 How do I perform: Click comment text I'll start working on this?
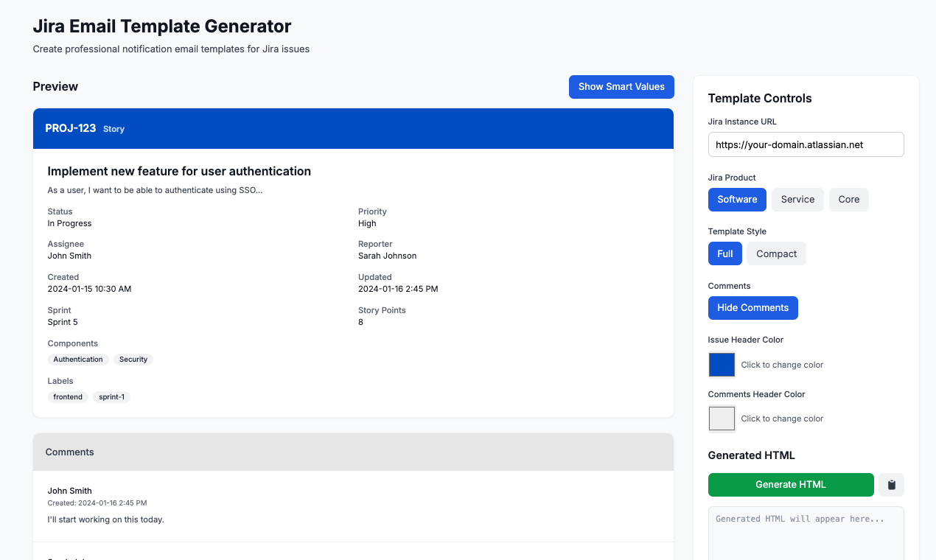tap(106, 519)
